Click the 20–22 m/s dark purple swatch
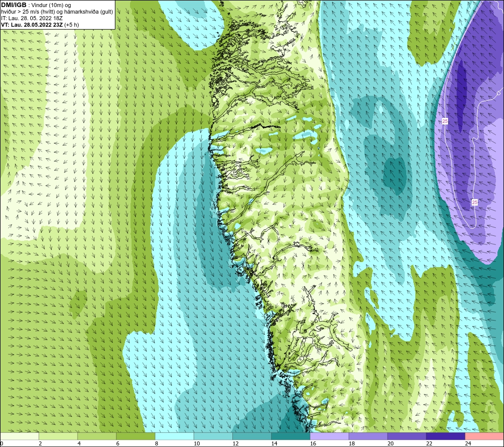504x447 pixels. point(407,436)
